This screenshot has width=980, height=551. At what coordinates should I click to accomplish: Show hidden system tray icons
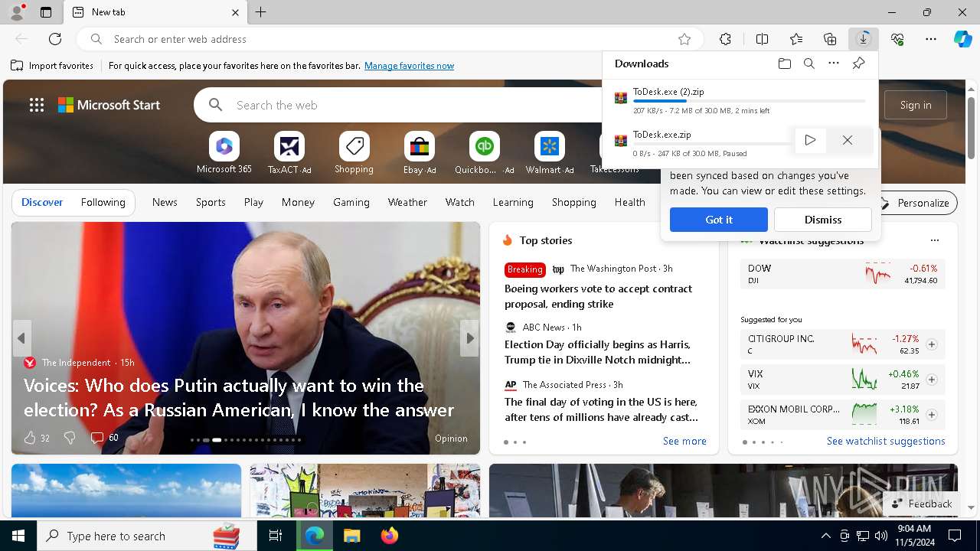click(825, 536)
